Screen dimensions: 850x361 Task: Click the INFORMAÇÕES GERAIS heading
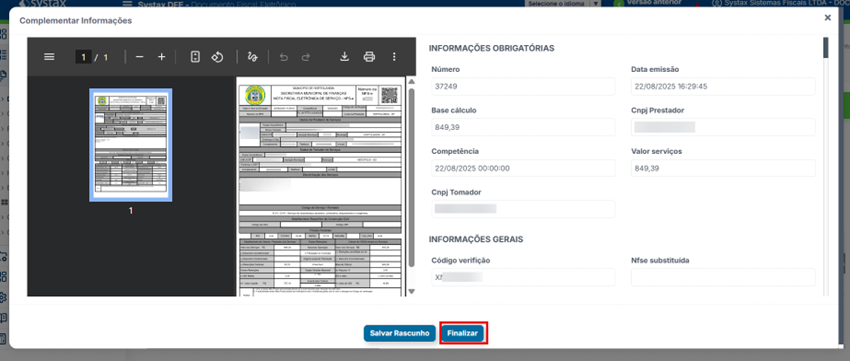click(x=476, y=239)
